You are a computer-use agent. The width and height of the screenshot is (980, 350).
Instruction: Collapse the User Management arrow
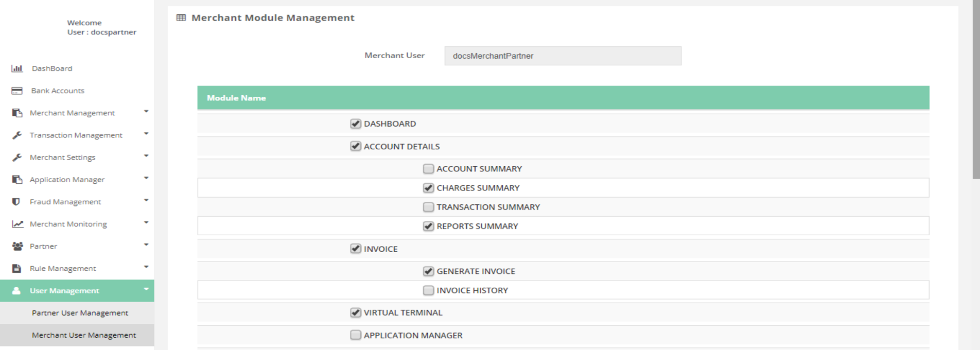(x=146, y=289)
